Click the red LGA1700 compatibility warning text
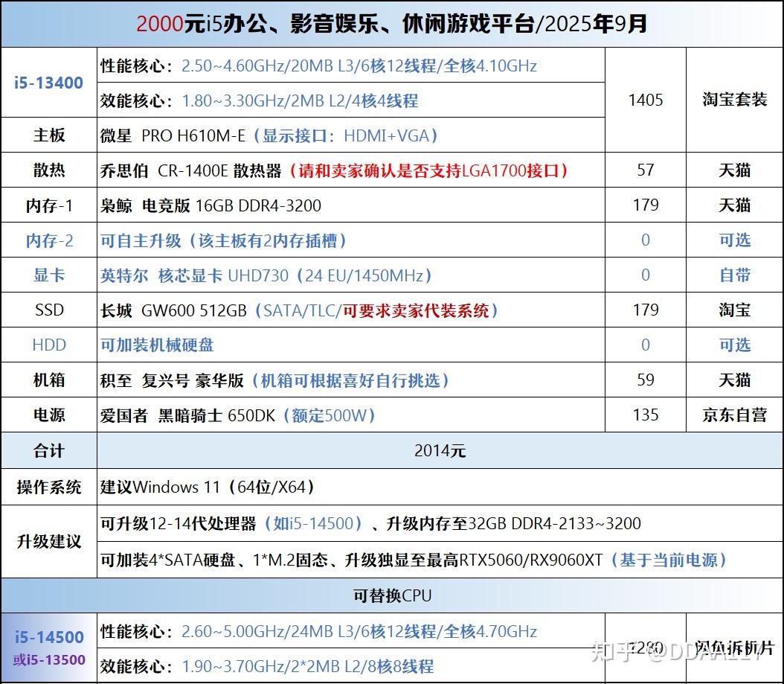This screenshot has width=784, height=684. [428, 170]
